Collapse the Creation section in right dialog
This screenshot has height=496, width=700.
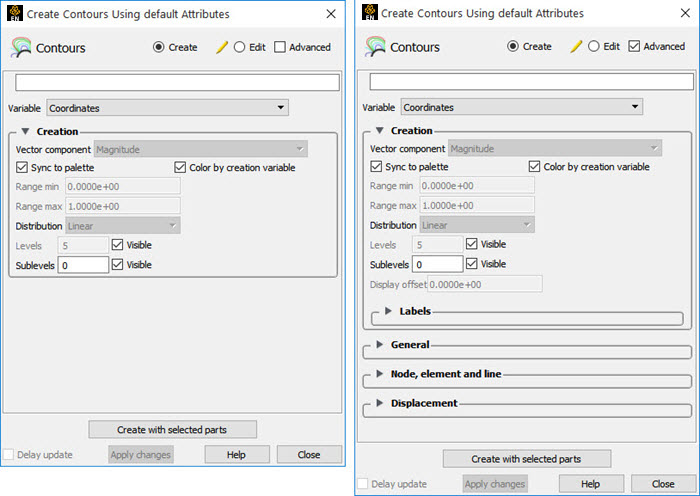[x=379, y=130]
